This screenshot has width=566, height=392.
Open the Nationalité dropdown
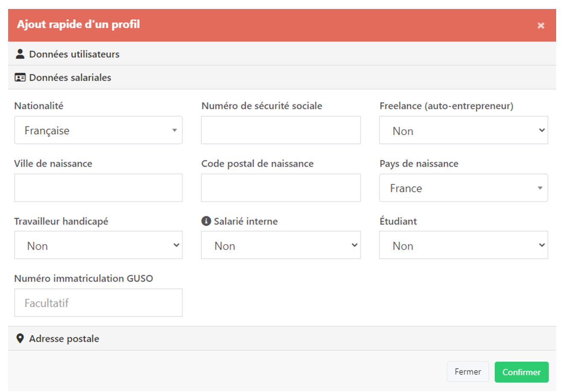98,130
